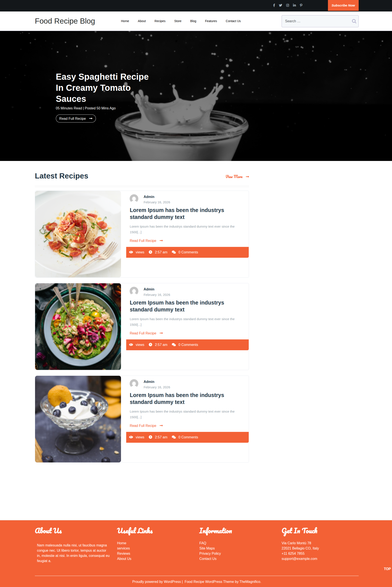Follow the View More link
This screenshot has width=392, height=587.
pyautogui.click(x=237, y=177)
